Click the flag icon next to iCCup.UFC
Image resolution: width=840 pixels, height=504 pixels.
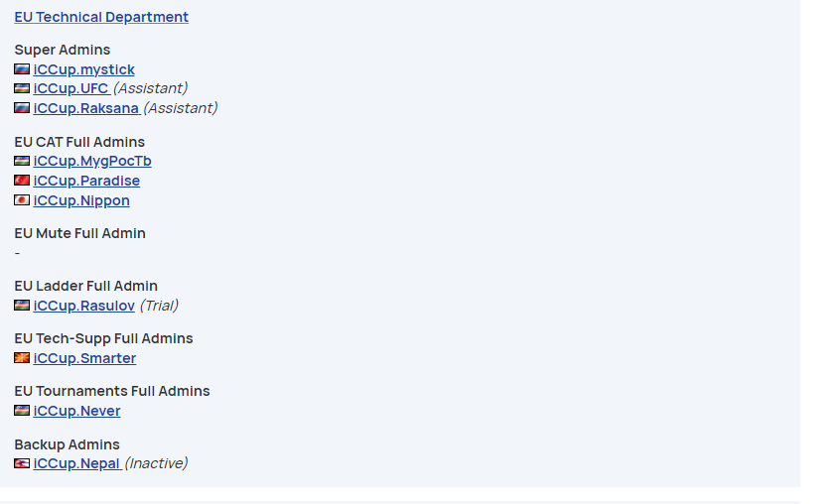(22, 88)
